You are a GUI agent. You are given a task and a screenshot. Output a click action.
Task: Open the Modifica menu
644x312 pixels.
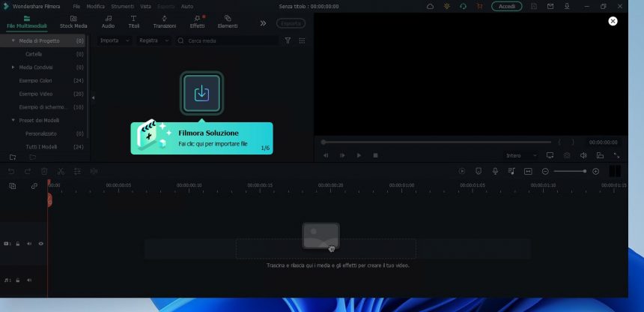coord(95,7)
